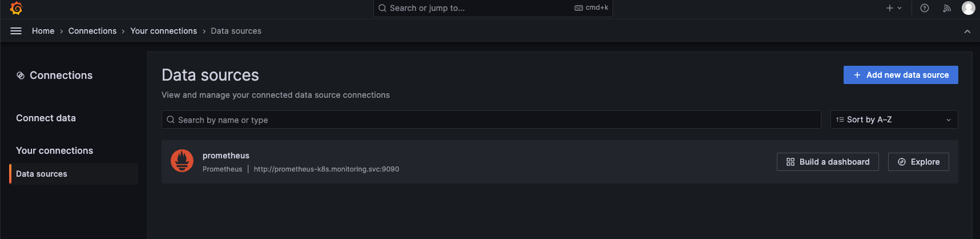This screenshot has height=239, width=980.
Task: Go to Home breadcrumb link
Action: tap(43, 31)
